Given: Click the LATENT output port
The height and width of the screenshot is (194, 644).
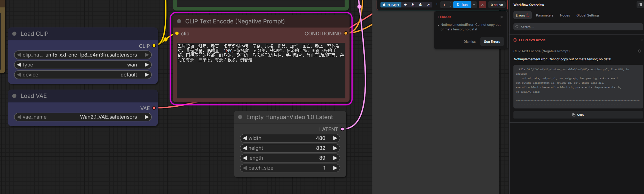Looking at the screenshot, I should [343, 129].
